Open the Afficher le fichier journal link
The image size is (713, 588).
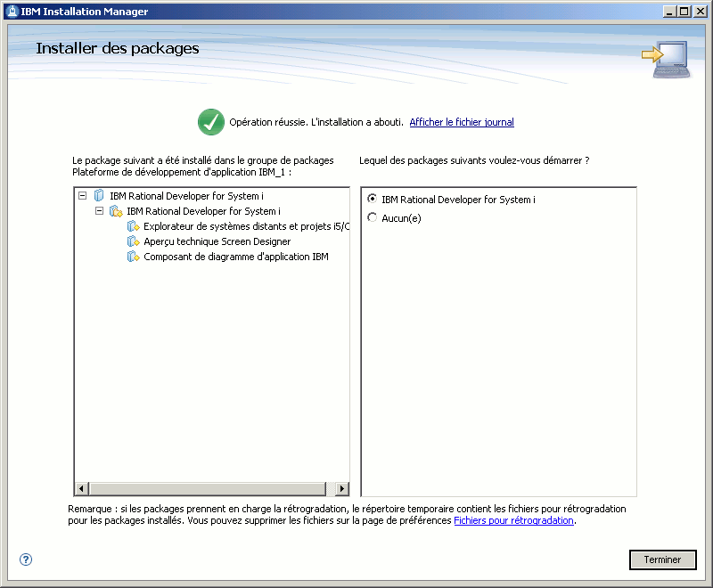point(462,122)
